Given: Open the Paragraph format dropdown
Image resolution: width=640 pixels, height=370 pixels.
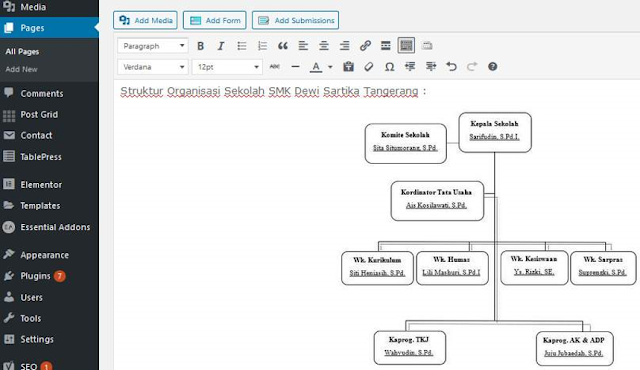Looking at the screenshot, I should point(153,46).
